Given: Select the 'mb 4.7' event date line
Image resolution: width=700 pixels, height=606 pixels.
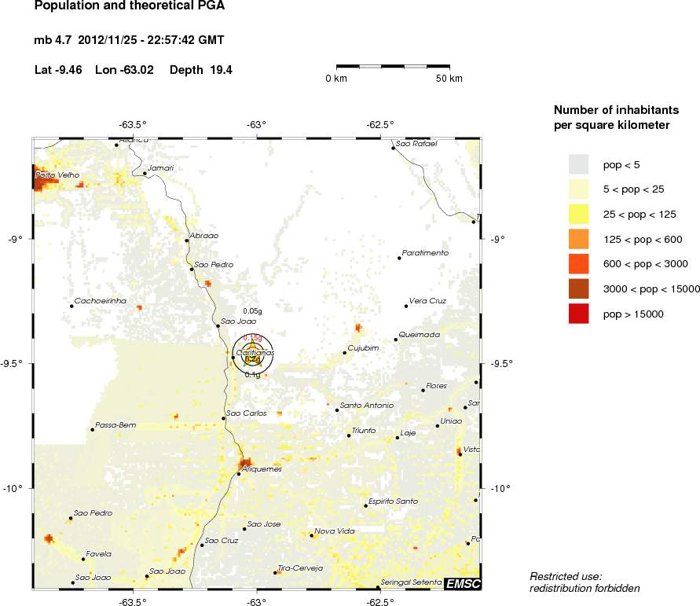Looking at the screenshot, I should [129, 40].
